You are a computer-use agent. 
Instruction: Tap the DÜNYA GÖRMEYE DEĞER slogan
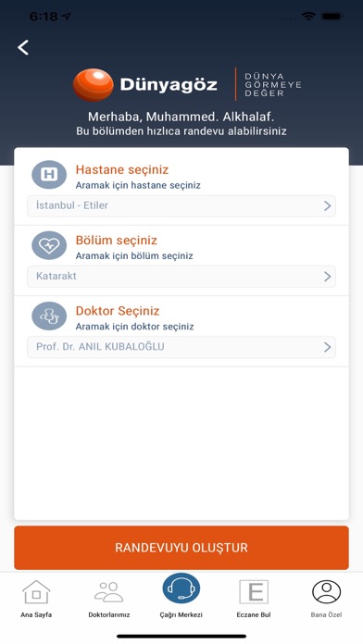pyautogui.click(x=273, y=85)
